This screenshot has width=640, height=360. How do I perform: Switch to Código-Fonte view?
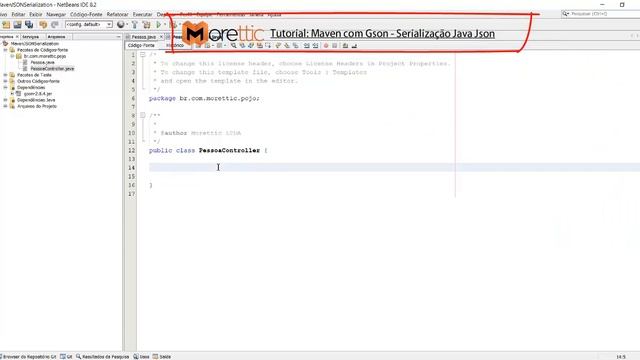click(x=141, y=45)
